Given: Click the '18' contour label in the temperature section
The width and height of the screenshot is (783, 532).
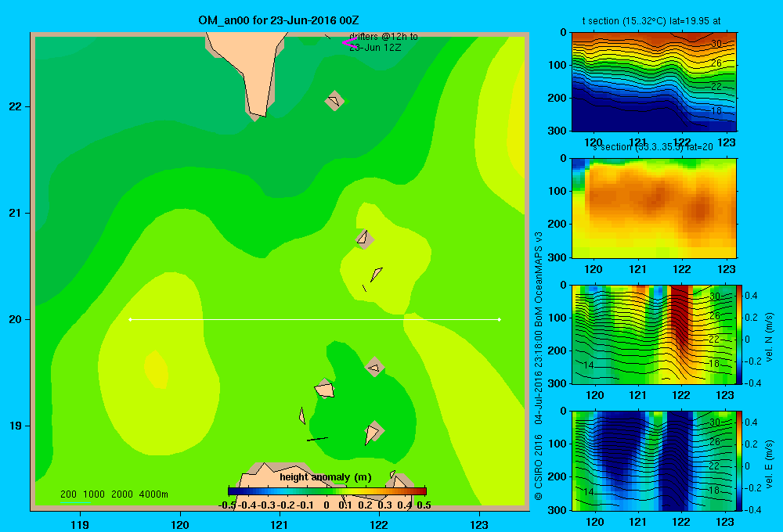Looking at the screenshot, I should pos(716,110).
